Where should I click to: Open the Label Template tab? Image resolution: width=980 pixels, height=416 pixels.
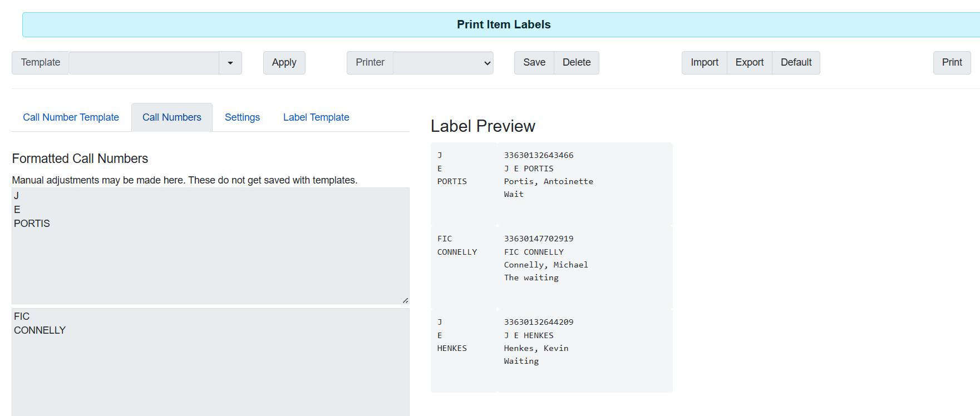[316, 117]
